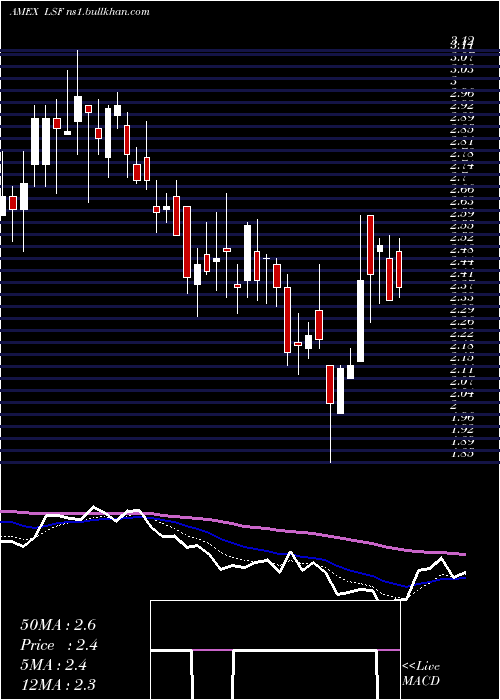This screenshot has width=500, height=700.
Task: Click the <<Live MACD label
Action: [x=421, y=673]
